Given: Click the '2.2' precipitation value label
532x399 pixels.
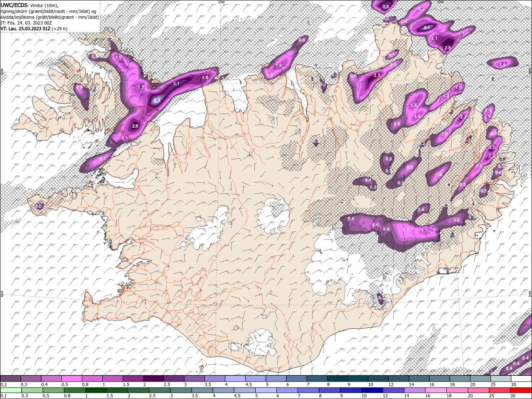Looking at the screenshot, I should click(464, 117).
